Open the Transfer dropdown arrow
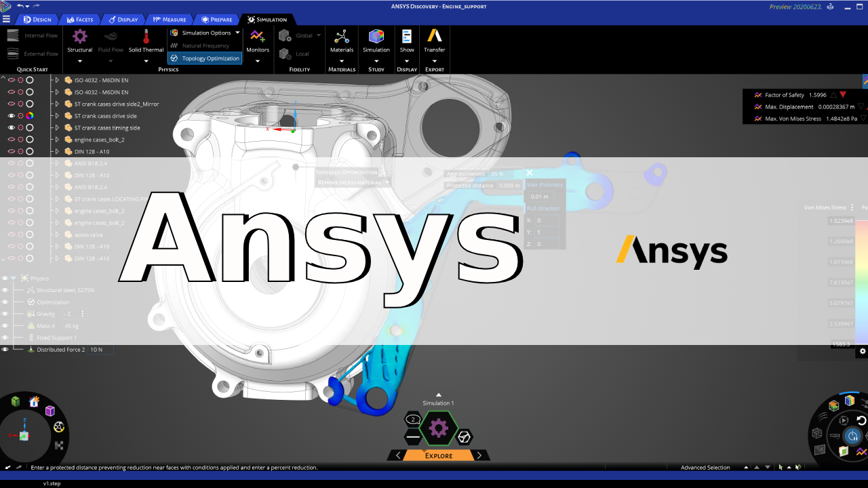 click(435, 61)
